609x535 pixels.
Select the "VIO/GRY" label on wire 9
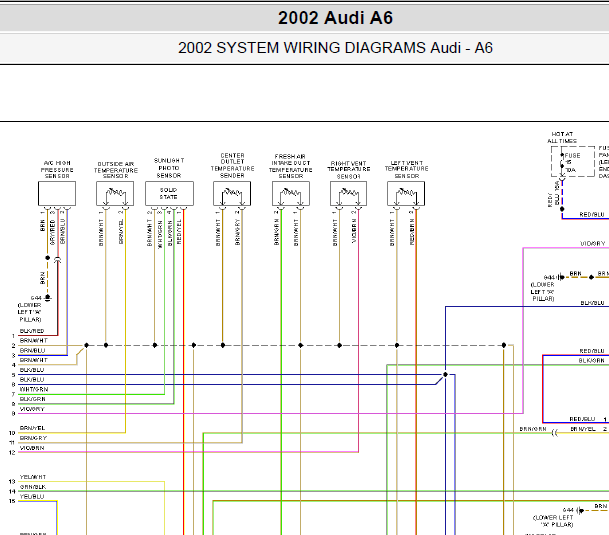pos(32,409)
